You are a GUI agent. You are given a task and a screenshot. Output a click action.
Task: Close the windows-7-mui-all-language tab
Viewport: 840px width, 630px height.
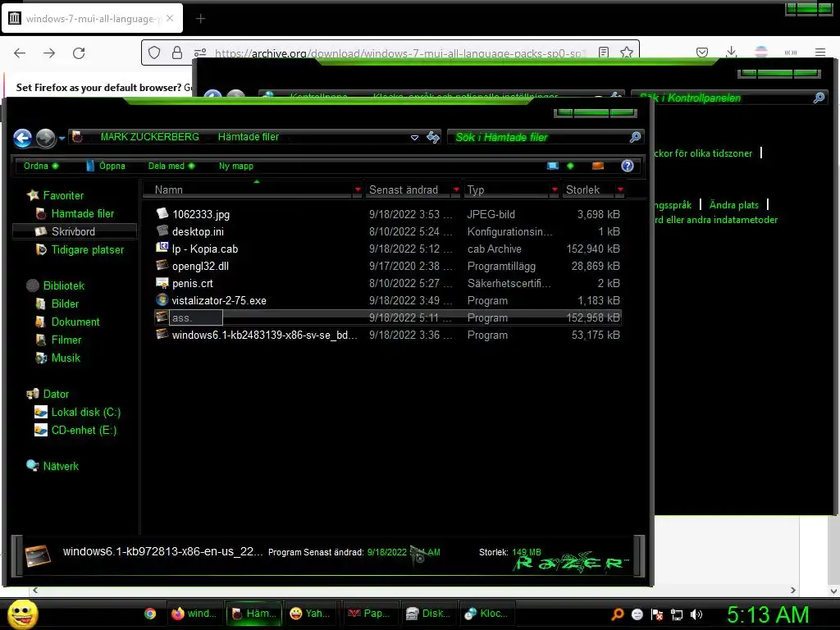pos(170,18)
